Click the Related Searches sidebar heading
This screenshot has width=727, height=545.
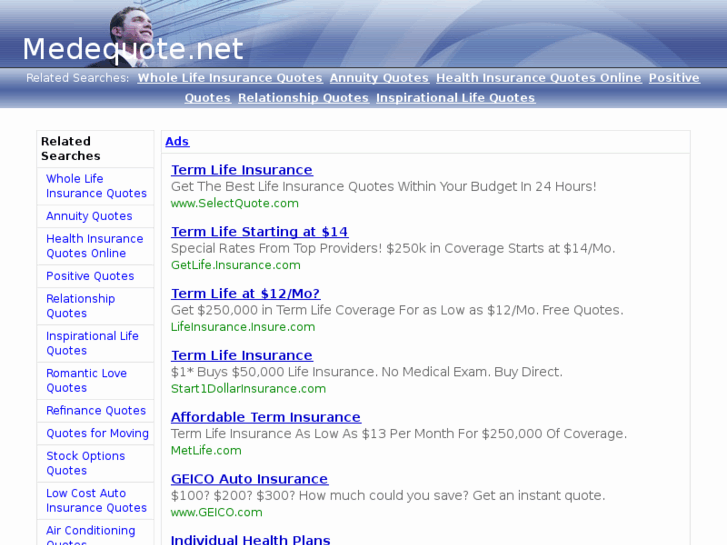[x=70, y=148]
